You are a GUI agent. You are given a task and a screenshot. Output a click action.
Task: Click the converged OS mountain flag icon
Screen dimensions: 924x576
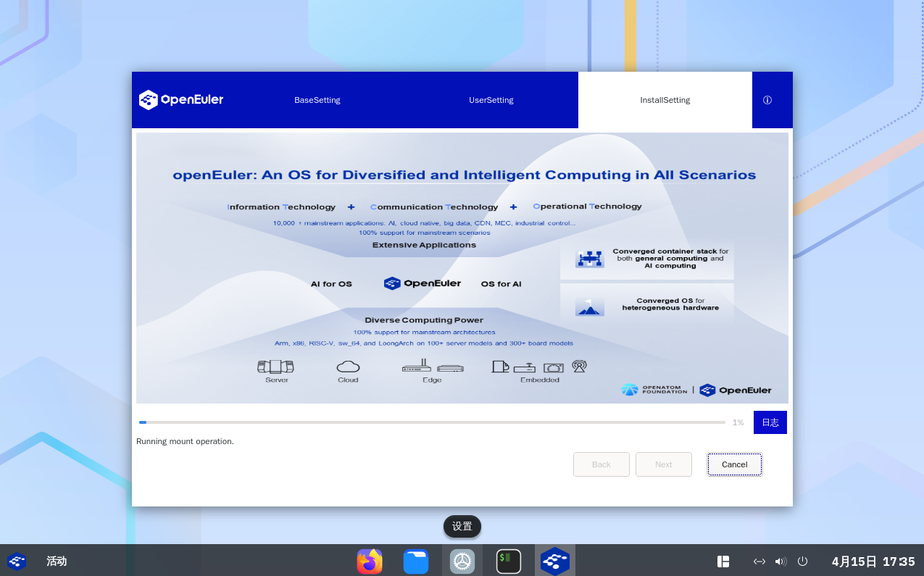(590, 306)
